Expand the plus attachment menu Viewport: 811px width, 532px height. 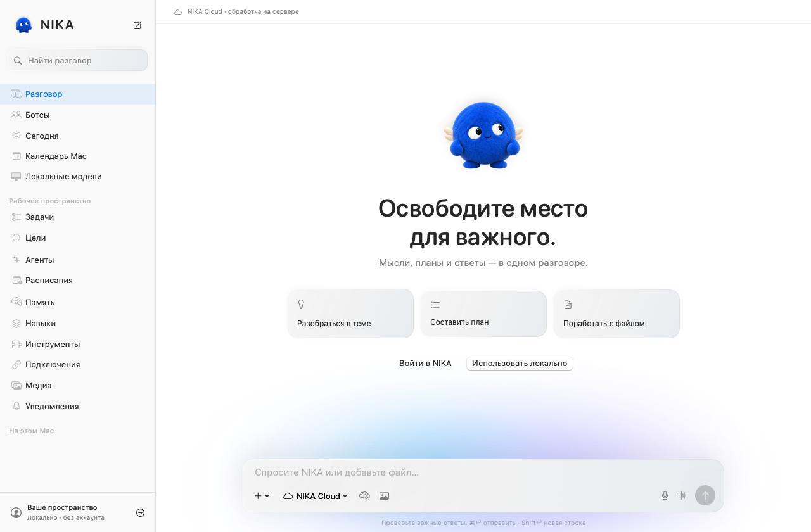click(x=262, y=496)
